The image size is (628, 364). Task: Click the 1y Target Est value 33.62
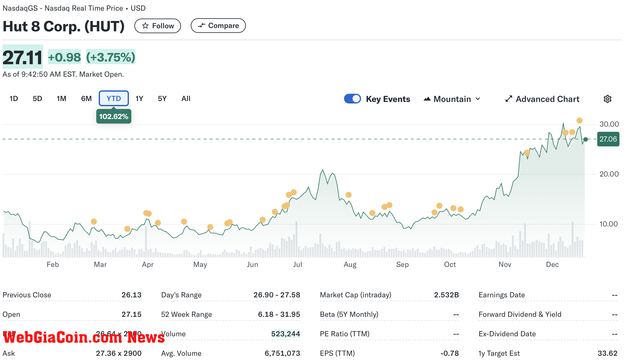coord(608,353)
